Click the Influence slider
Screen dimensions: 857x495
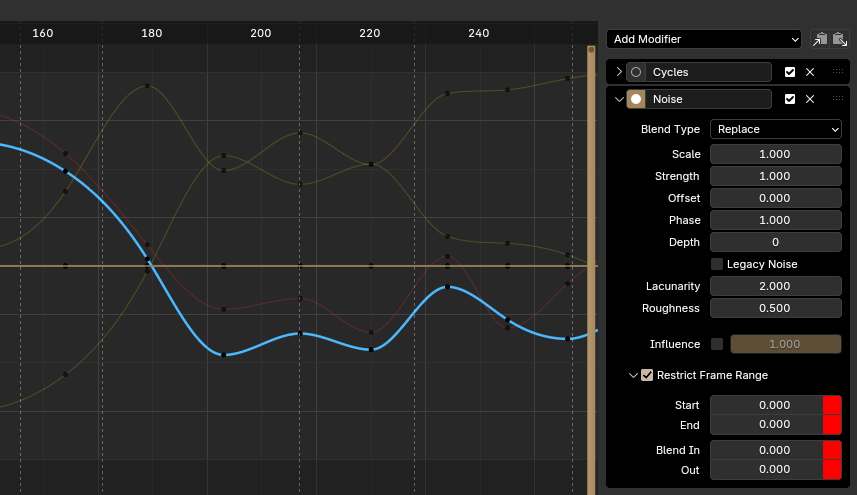pos(785,344)
